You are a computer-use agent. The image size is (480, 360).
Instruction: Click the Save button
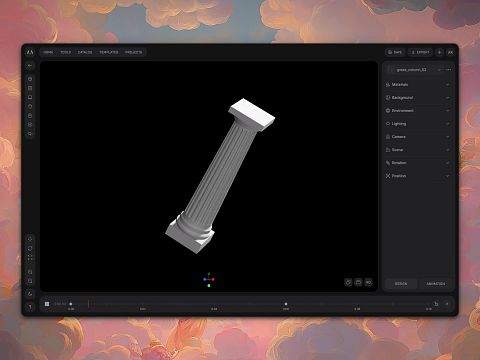click(395, 52)
